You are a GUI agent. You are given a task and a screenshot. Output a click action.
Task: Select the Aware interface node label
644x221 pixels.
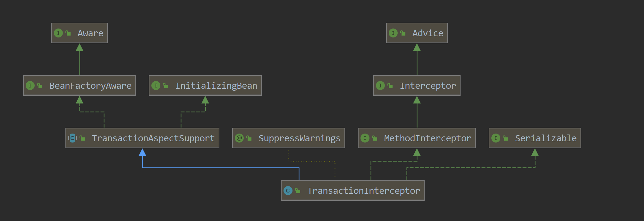pyautogui.click(x=90, y=33)
